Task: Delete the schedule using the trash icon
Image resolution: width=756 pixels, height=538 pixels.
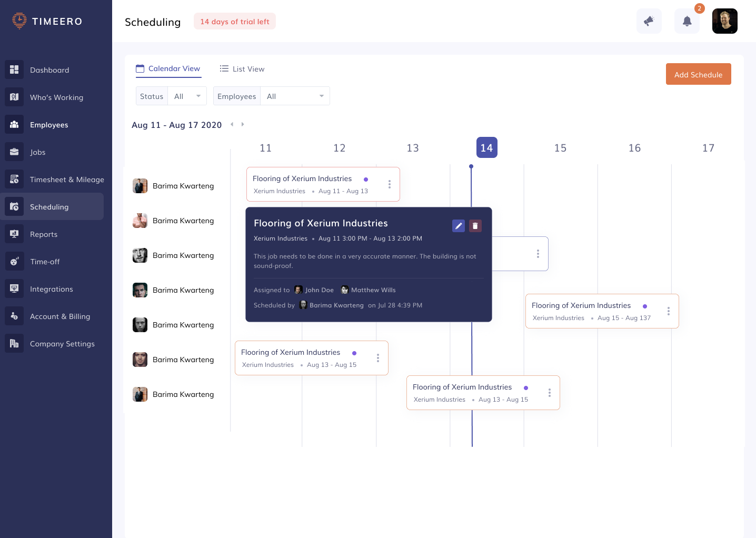Action: pyautogui.click(x=475, y=225)
